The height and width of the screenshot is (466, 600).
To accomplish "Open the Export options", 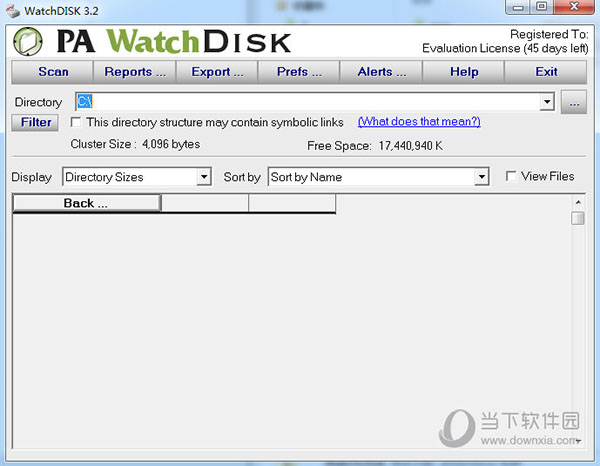I will tap(217, 72).
